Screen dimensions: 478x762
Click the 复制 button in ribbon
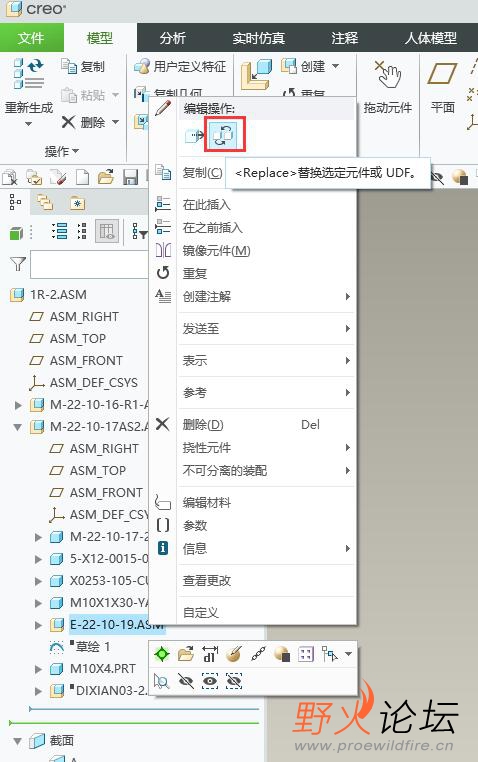point(83,67)
